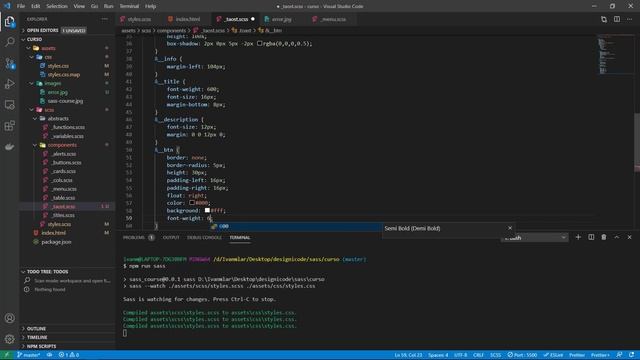Viewport: 640px width, 360px height.
Task: Close the Semi Bold suggestion details
Action: click(510, 228)
